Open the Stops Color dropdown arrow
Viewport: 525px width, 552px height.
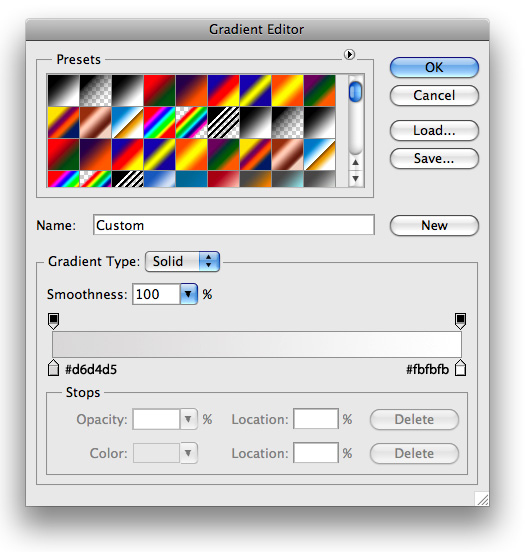(188, 453)
